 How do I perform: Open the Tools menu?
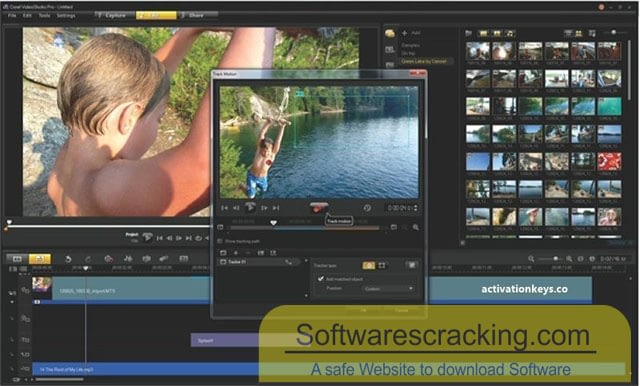[44, 16]
